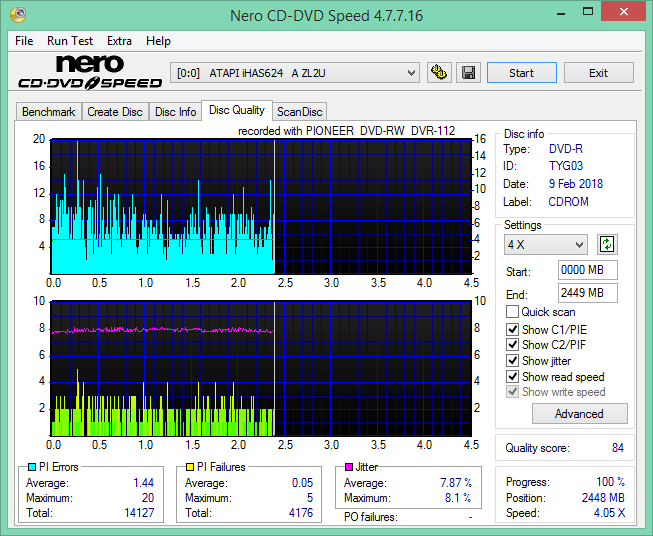
Task: Uncheck Show C1/PIE
Action: pyautogui.click(x=512, y=329)
